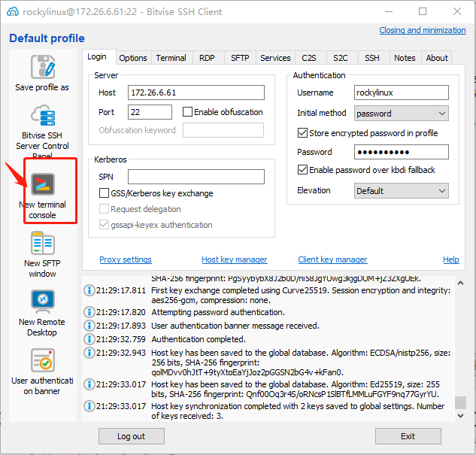476x455 pixels.
Task: Show the About tab
Action: coord(437,58)
